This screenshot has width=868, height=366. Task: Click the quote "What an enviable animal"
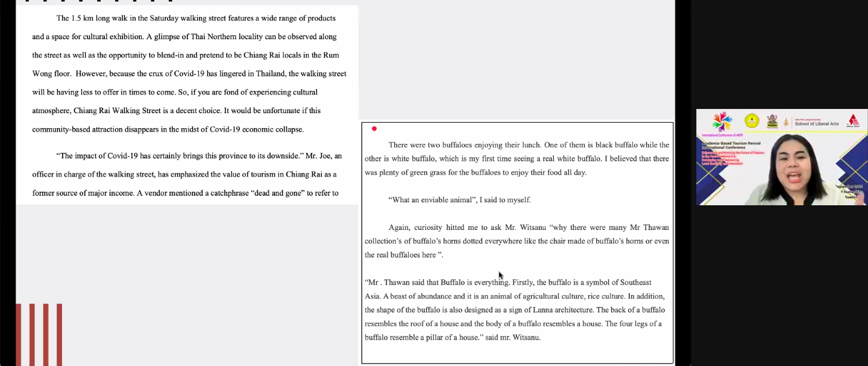[x=460, y=200]
